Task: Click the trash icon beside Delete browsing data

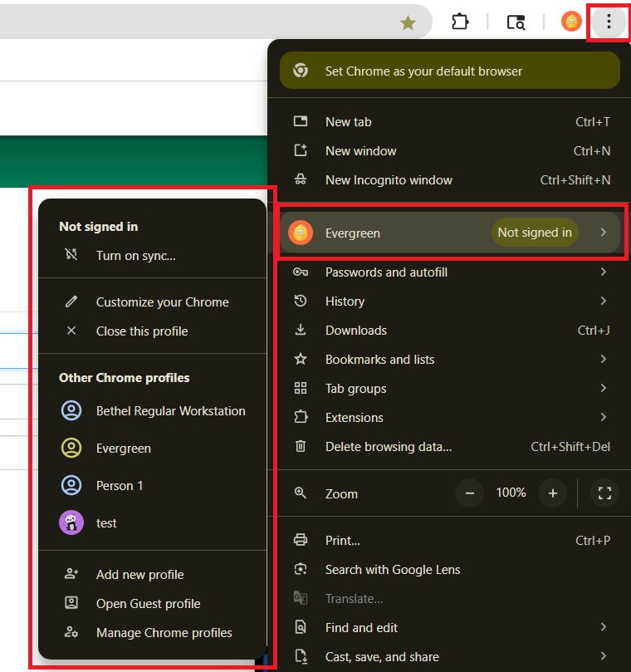Action: tap(301, 446)
